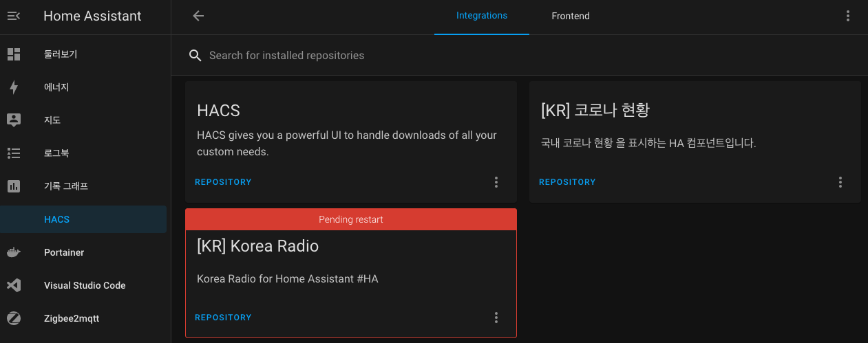Click the 로그북 list icon

14,153
